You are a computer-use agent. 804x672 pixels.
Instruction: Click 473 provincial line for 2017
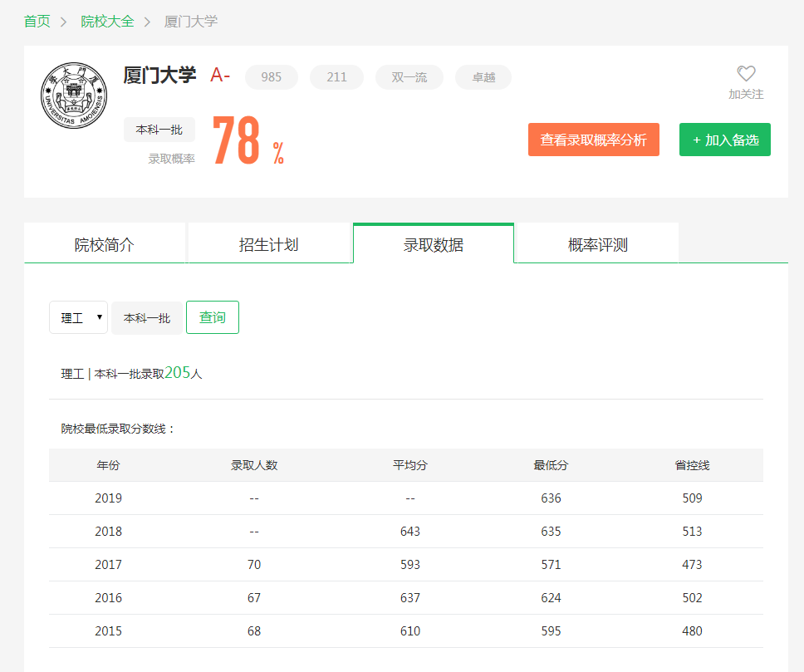tap(692, 565)
